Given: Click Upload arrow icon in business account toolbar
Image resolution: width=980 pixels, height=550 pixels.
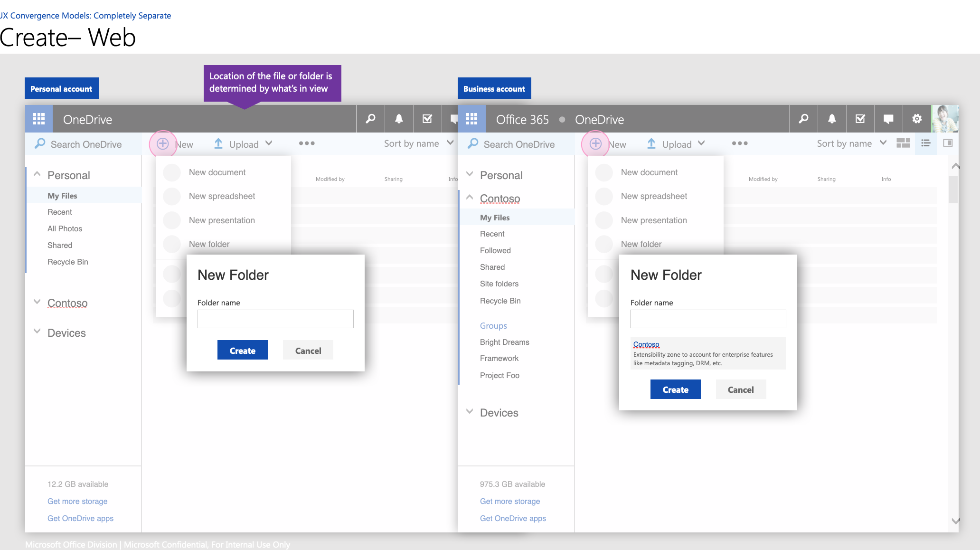Looking at the screenshot, I should tap(651, 143).
